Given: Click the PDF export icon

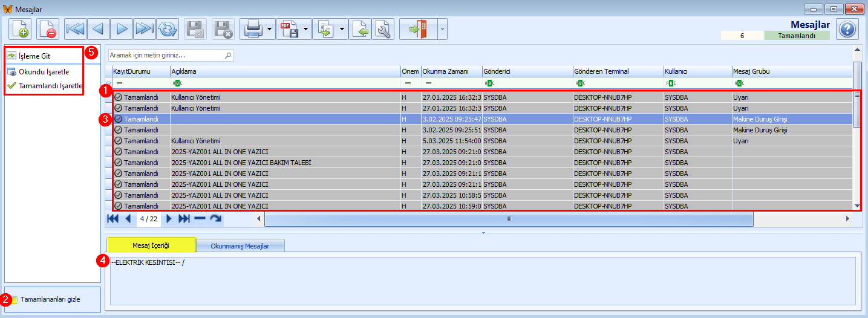Looking at the screenshot, I should [x=289, y=29].
